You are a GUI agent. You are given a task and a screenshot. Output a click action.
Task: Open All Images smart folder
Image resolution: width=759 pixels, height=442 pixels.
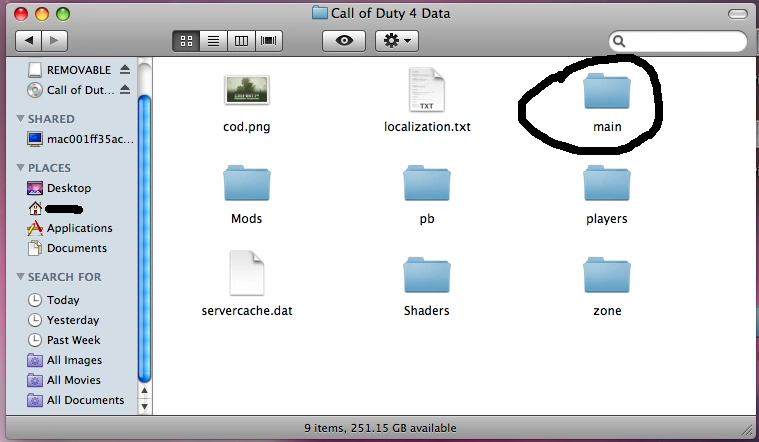pyautogui.click(x=65, y=360)
